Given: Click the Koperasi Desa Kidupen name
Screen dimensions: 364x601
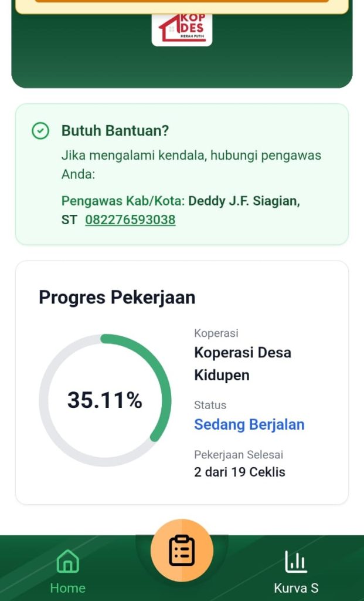Looking at the screenshot, I should (243, 364).
